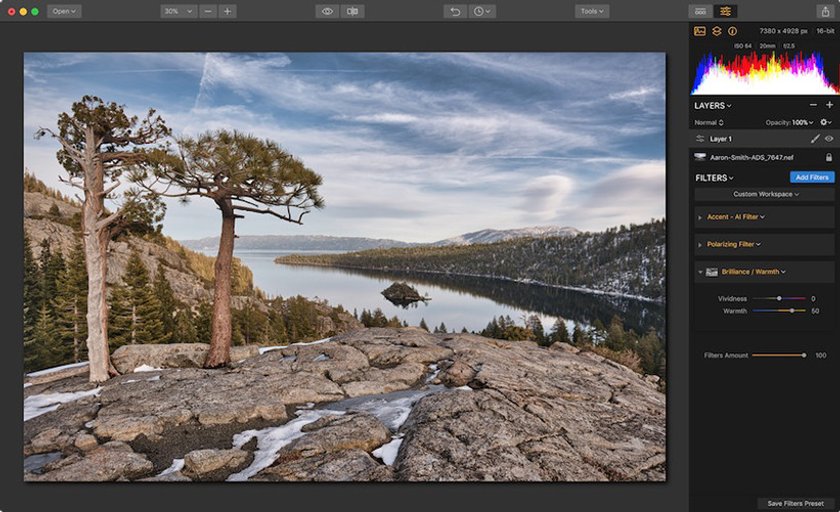Open the Accent - AI Filter name menu
840x512 pixels.
pyautogui.click(x=736, y=217)
